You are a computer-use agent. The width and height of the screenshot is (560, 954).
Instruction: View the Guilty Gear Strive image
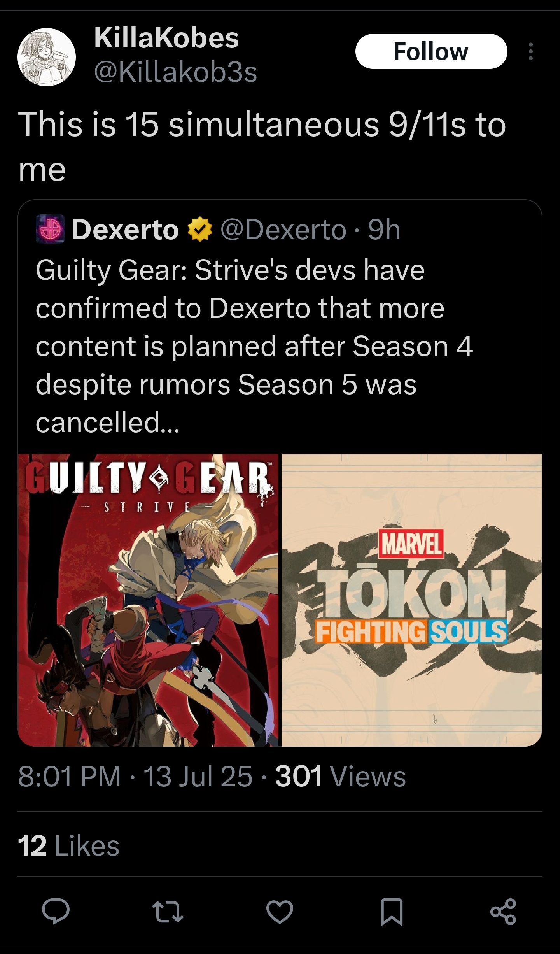click(148, 600)
